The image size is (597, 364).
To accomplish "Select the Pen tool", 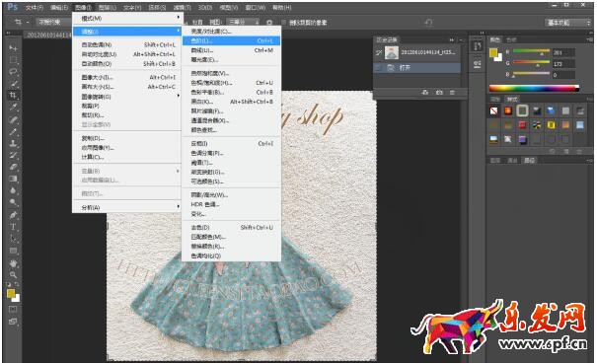I will point(14,215).
